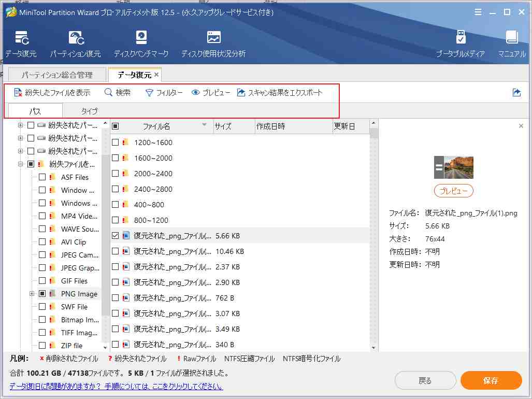Open the ディスクベンチマーク tool icon

(x=141, y=37)
